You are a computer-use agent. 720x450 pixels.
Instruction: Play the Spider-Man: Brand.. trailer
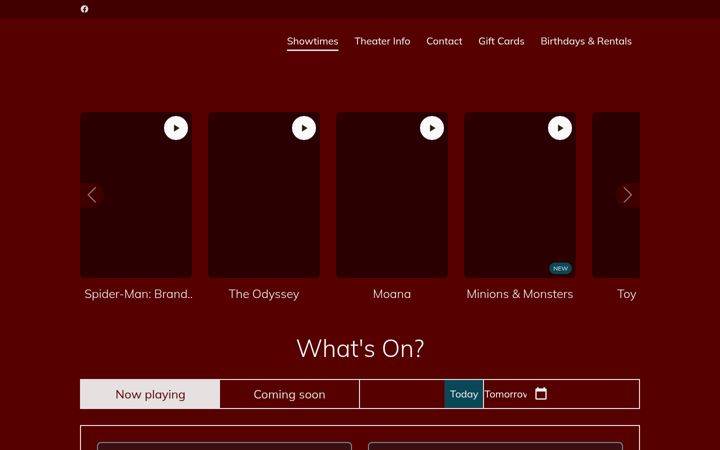click(x=176, y=128)
